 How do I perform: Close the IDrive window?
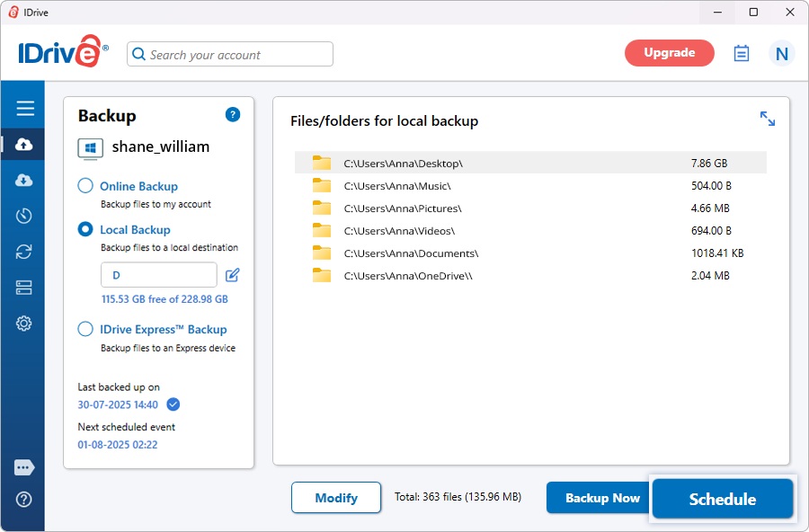coord(789,12)
